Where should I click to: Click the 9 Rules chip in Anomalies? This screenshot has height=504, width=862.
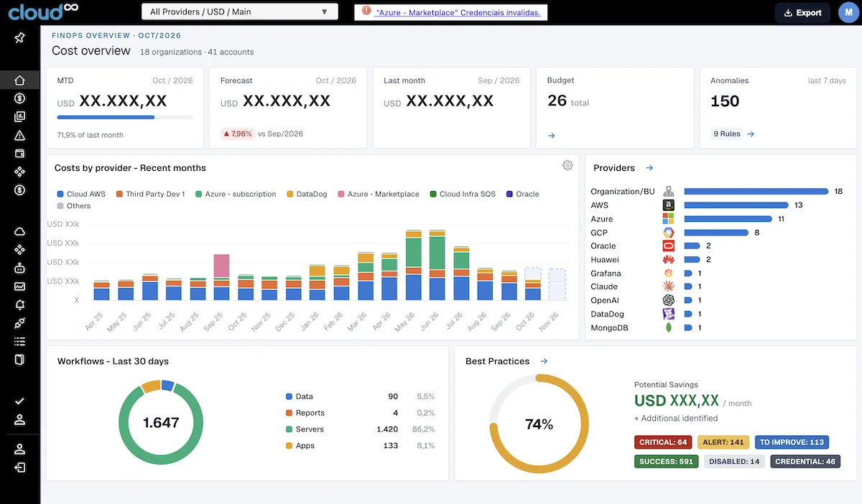click(x=726, y=134)
